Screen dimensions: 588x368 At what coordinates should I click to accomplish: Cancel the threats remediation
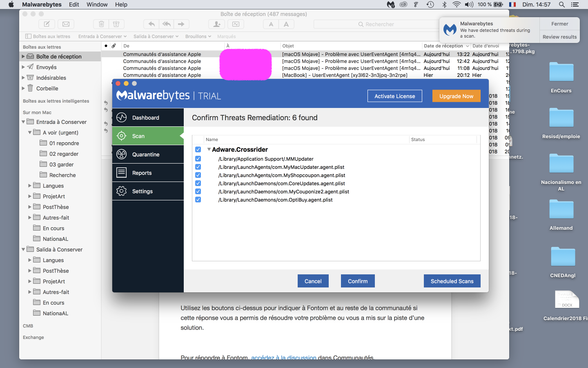313,281
